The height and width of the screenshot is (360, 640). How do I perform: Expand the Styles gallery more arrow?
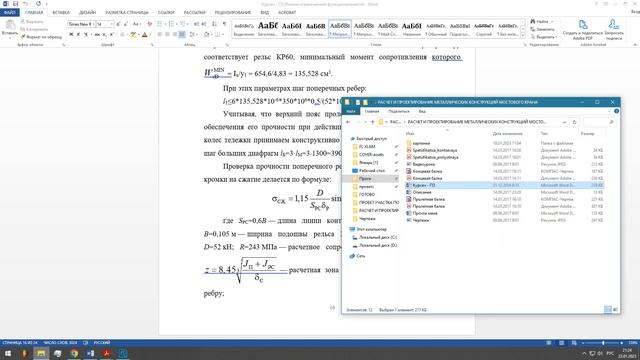tap(523, 36)
